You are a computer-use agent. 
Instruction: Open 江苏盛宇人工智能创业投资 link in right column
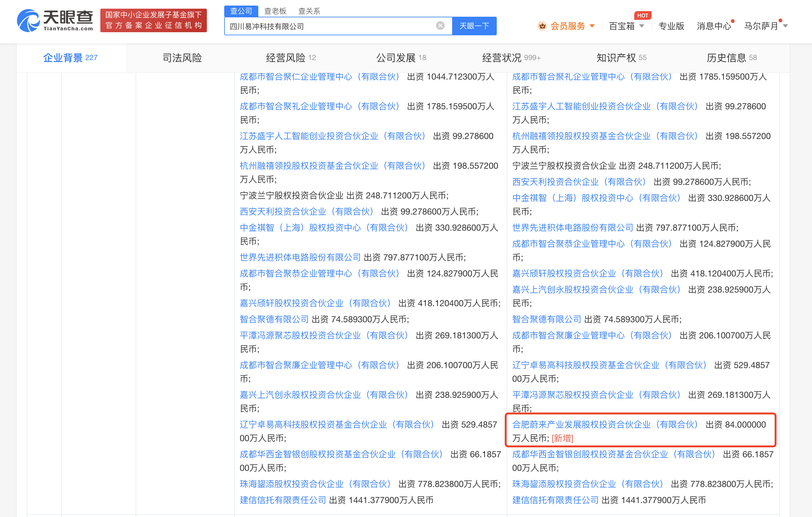[605, 106]
